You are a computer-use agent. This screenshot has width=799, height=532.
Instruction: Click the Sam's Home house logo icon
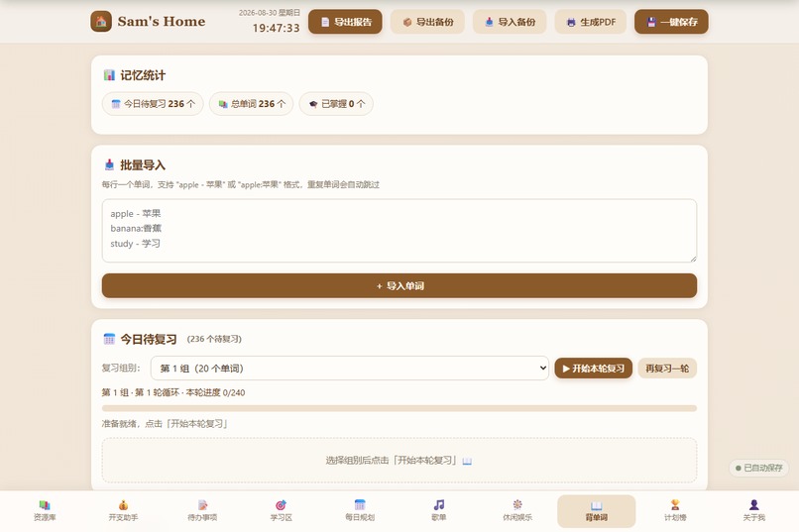[101, 22]
